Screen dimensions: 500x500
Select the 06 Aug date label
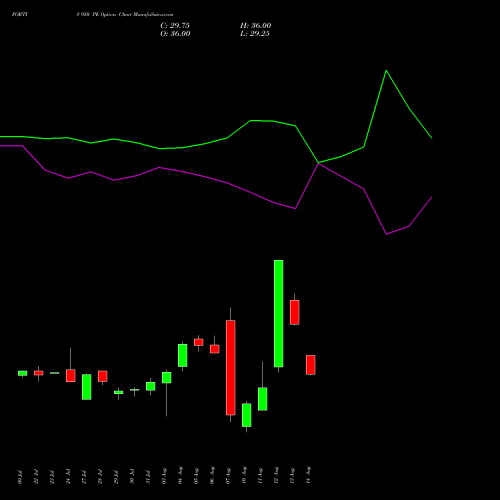point(212,476)
